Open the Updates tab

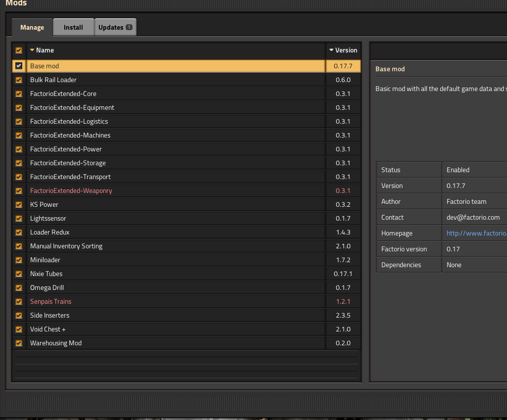[111, 28]
